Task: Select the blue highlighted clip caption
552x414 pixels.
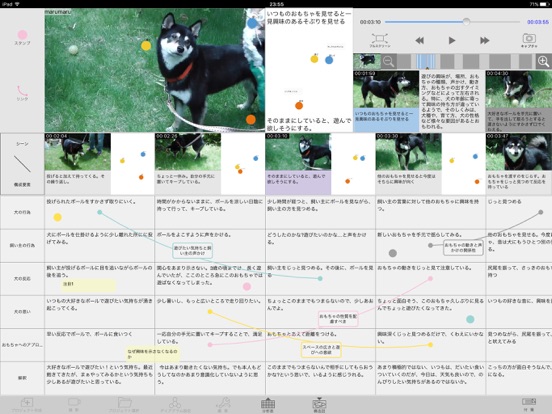Action: [386, 120]
